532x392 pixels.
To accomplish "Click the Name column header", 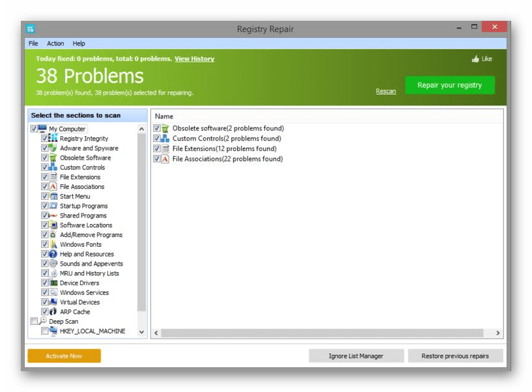I will (x=164, y=117).
